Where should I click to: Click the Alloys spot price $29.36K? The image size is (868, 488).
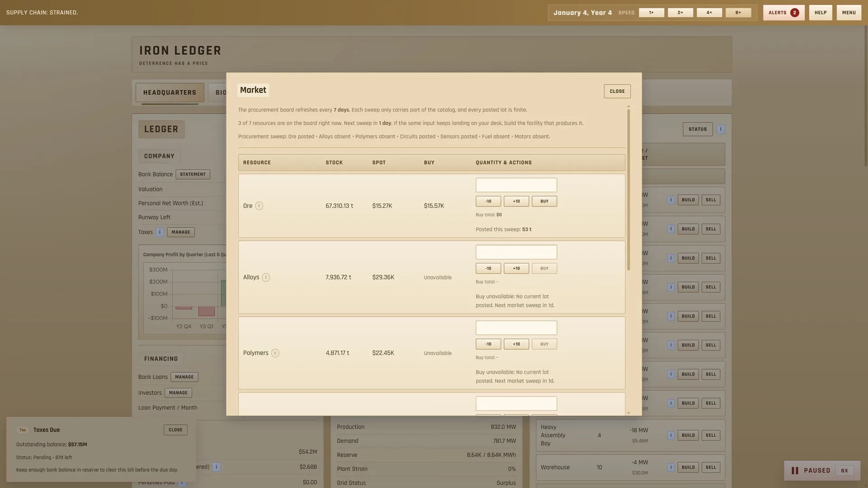(383, 277)
